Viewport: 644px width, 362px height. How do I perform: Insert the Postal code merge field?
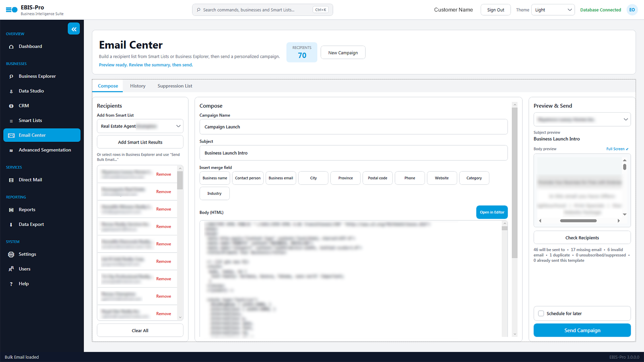coord(378,178)
